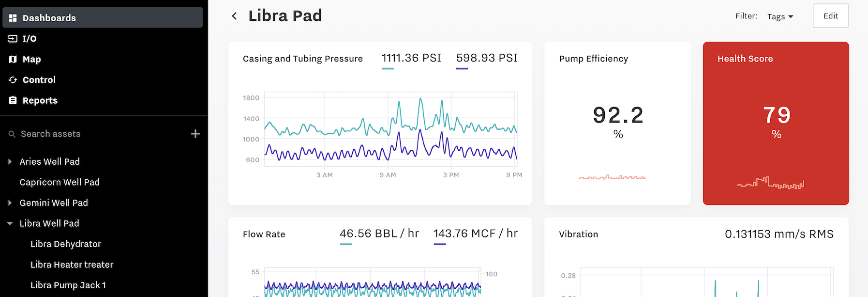Expand the Gemini Well Pad arrow

point(10,203)
